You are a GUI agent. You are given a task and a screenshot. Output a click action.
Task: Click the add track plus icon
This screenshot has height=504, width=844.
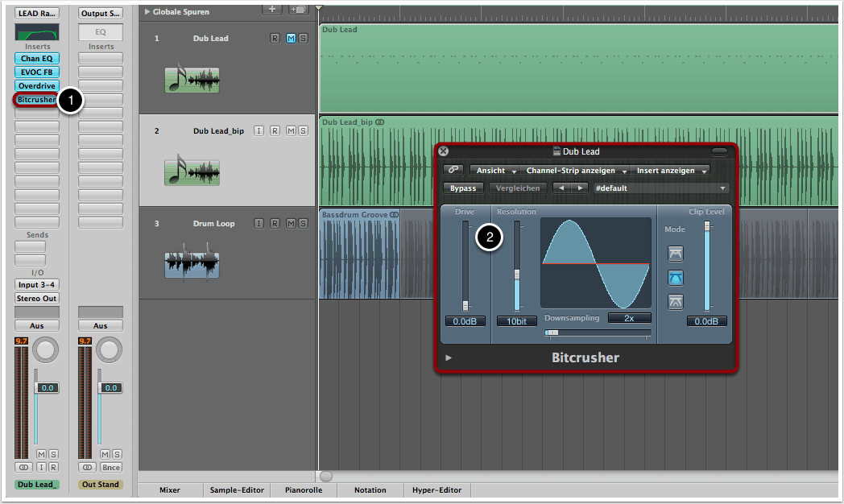(272, 9)
